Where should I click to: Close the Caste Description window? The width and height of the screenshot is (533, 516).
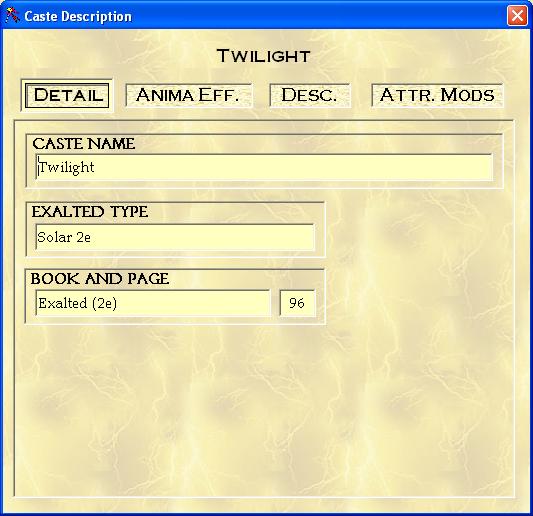pos(517,16)
